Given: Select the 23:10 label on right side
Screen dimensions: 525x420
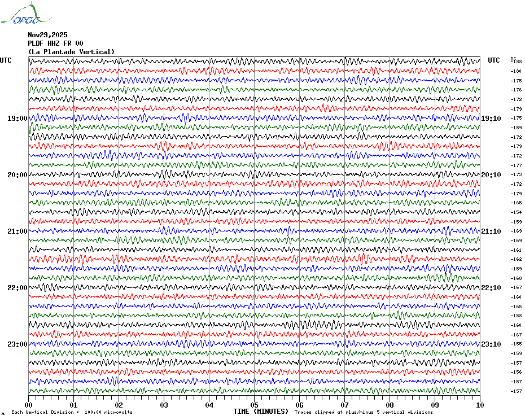Looking at the screenshot, I should click(491, 344).
